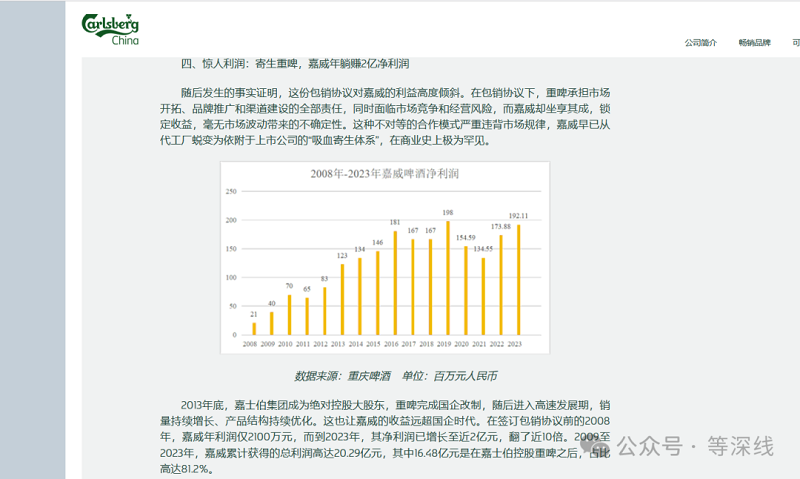The height and width of the screenshot is (479, 800).
Task: Click the 173.88 value label for 2022
Action: coord(501,226)
